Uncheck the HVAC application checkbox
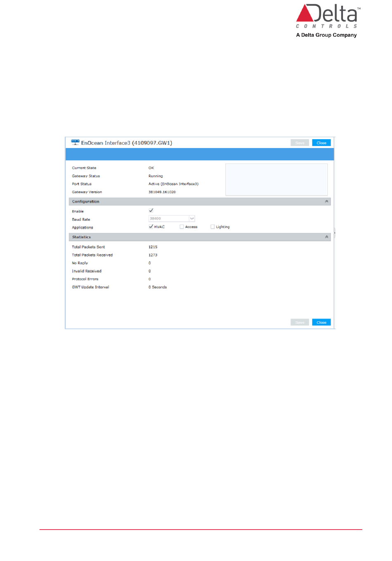This screenshot has height=561, width=392. (151, 227)
